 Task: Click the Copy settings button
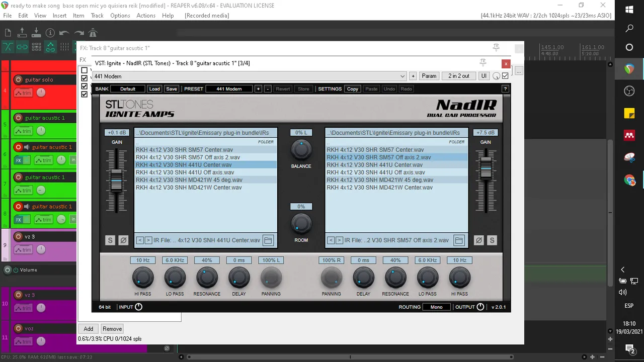pos(353,89)
